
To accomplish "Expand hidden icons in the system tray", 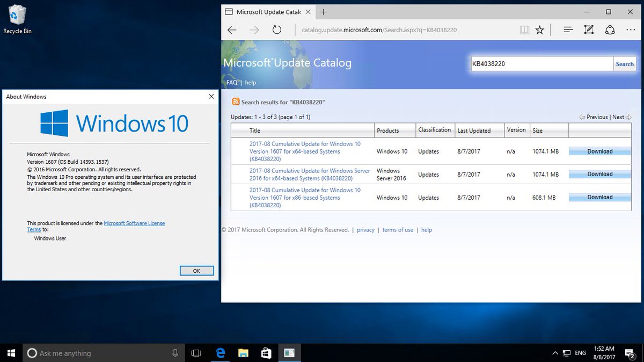I will point(555,353).
